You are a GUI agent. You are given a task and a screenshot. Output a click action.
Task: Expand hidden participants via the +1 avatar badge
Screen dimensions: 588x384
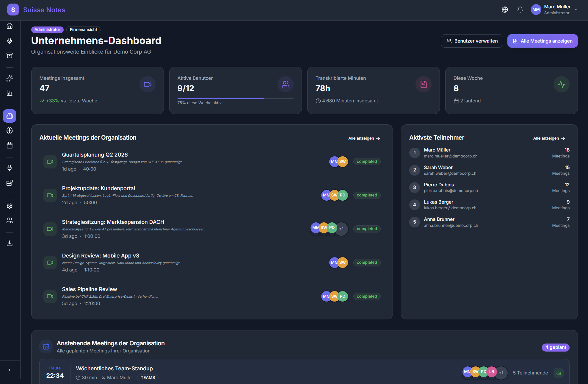(x=342, y=229)
